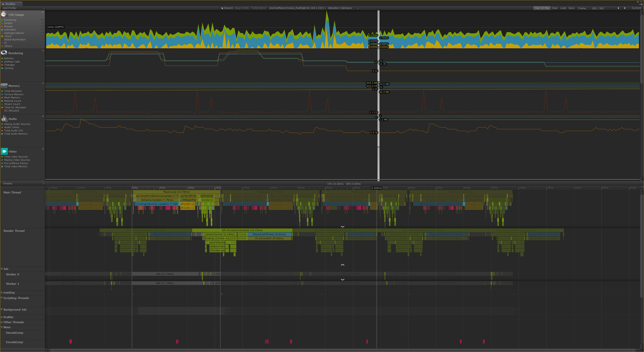The width and height of the screenshot is (644, 352).
Task: Collapse the Job thread group
Action: tap(2, 269)
